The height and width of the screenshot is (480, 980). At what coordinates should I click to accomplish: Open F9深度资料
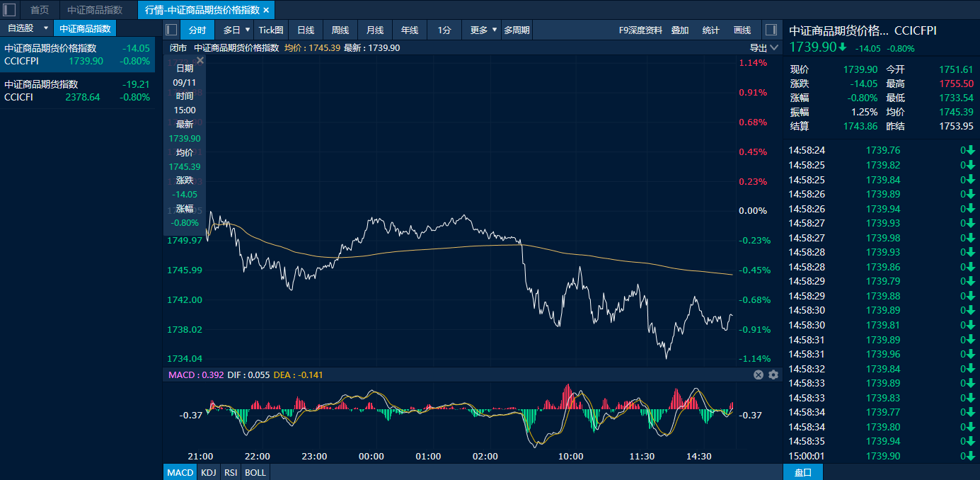(640, 30)
